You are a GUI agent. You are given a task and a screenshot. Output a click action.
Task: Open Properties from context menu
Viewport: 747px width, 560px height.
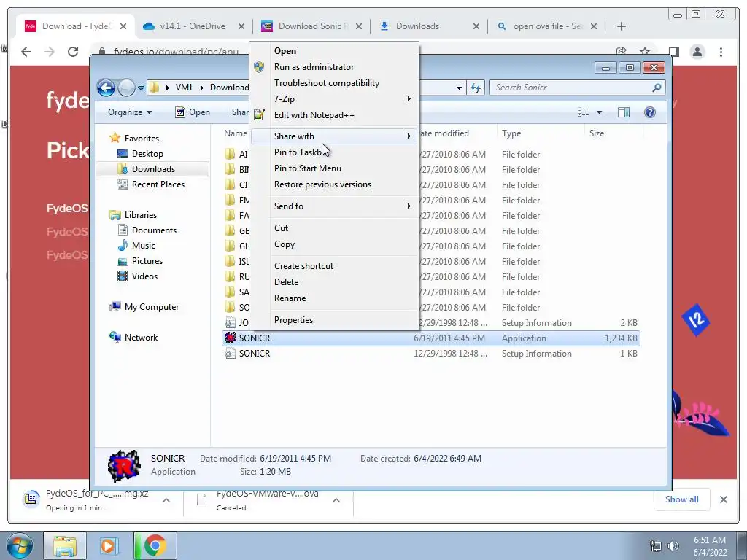[334, 320]
